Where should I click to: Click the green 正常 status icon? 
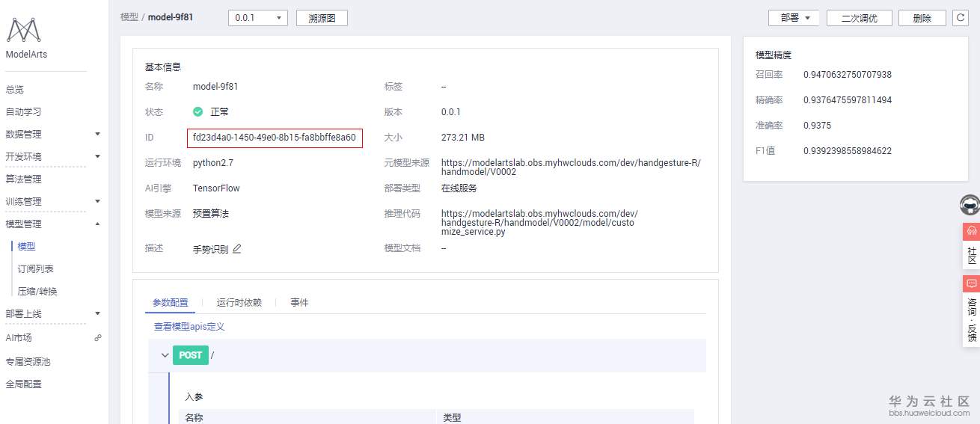pyautogui.click(x=198, y=112)
